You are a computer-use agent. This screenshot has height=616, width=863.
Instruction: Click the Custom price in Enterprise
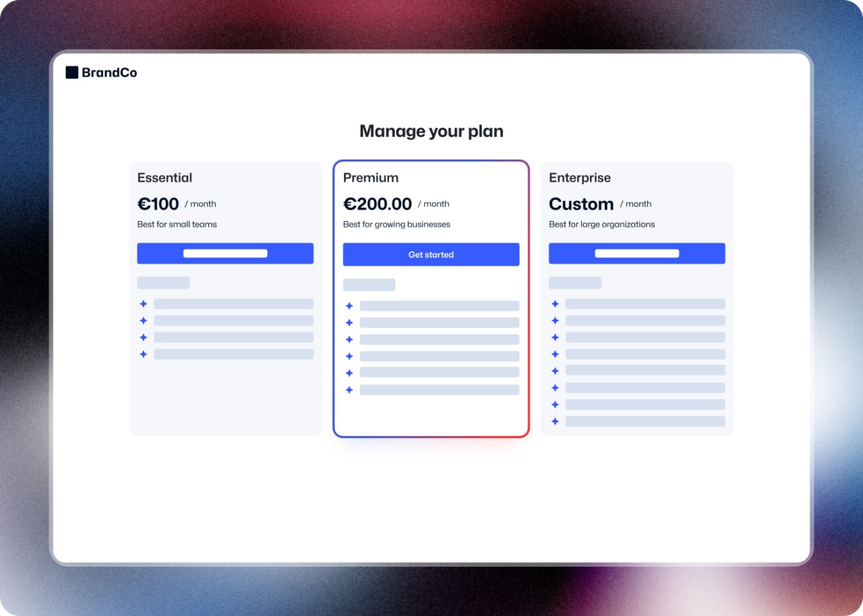tap(581, 204)
